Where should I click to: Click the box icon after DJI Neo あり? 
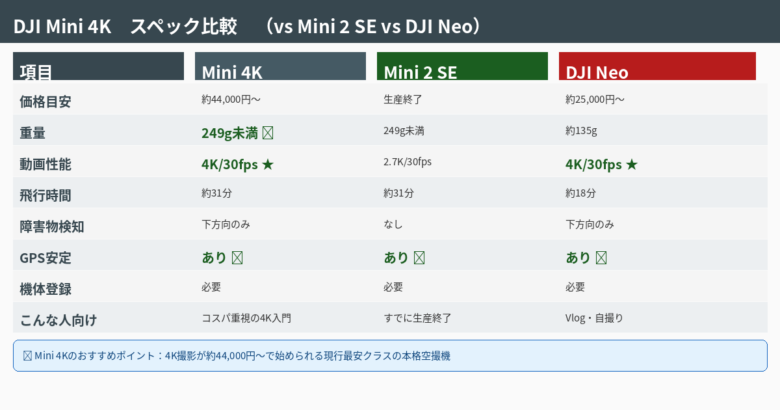(x=601, y=258)
